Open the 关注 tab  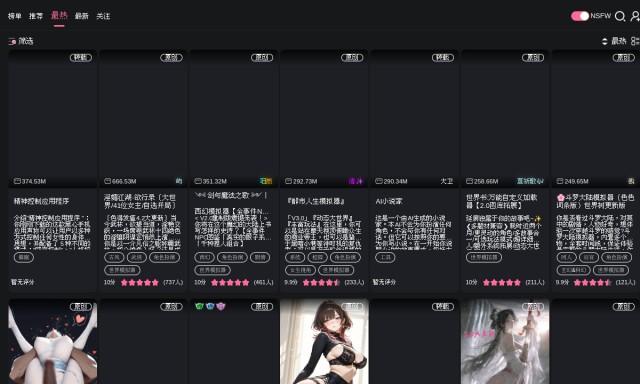103,16
